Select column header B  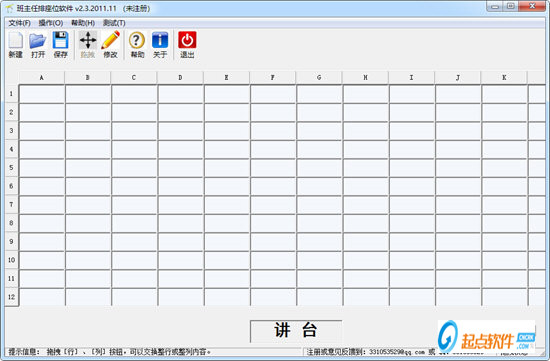[x=88, y=78]
